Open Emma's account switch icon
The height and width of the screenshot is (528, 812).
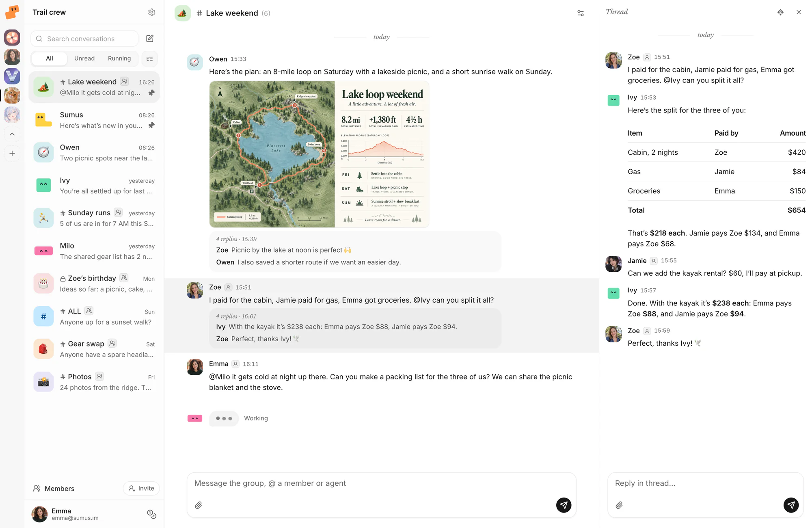click(x=151, y=514)
